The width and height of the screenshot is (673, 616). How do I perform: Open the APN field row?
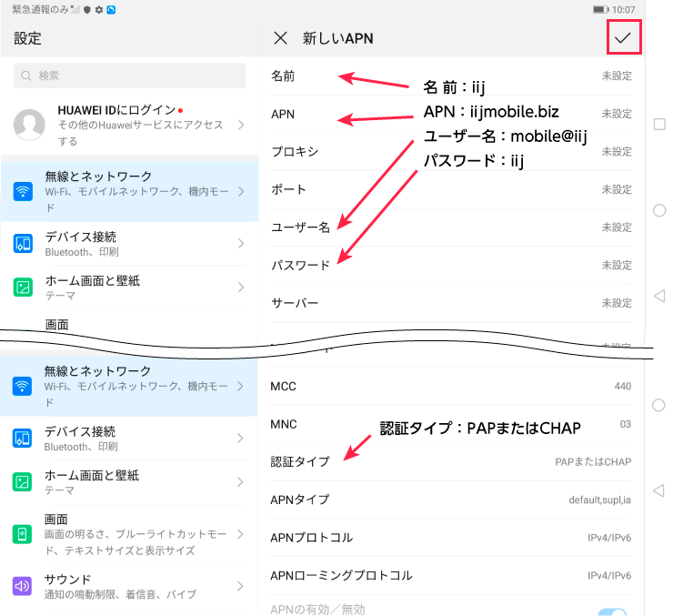[451, 114]
